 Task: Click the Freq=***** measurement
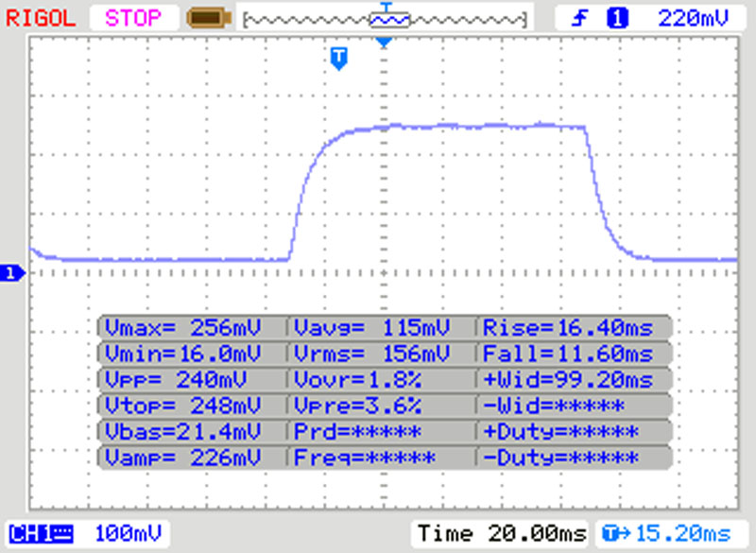click(x=365, y=458)
